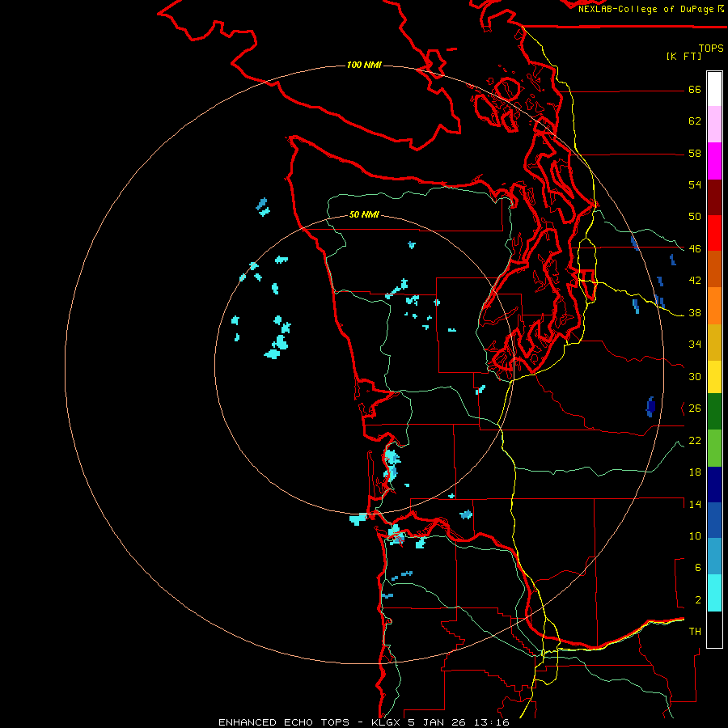This screenshot has width=728, height=728.
Task: Pick the magenta color band in legend
Action: click(714, 161)
